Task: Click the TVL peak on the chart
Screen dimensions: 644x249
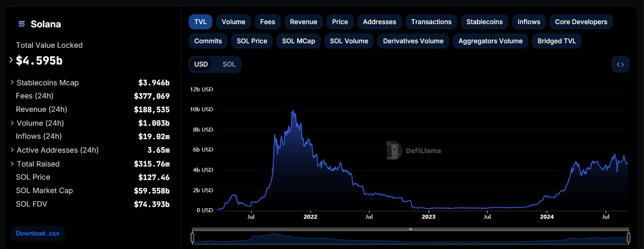Action: 293,111
